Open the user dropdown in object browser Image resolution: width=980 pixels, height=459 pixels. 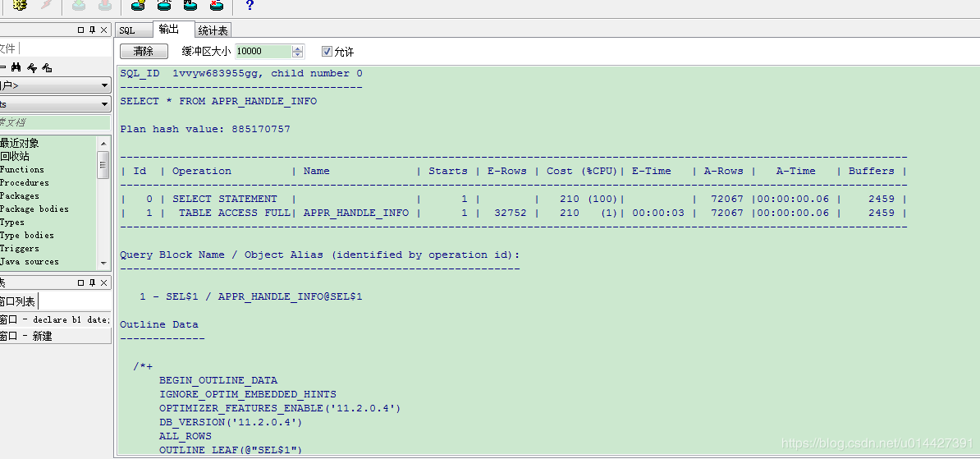point(105,85)
